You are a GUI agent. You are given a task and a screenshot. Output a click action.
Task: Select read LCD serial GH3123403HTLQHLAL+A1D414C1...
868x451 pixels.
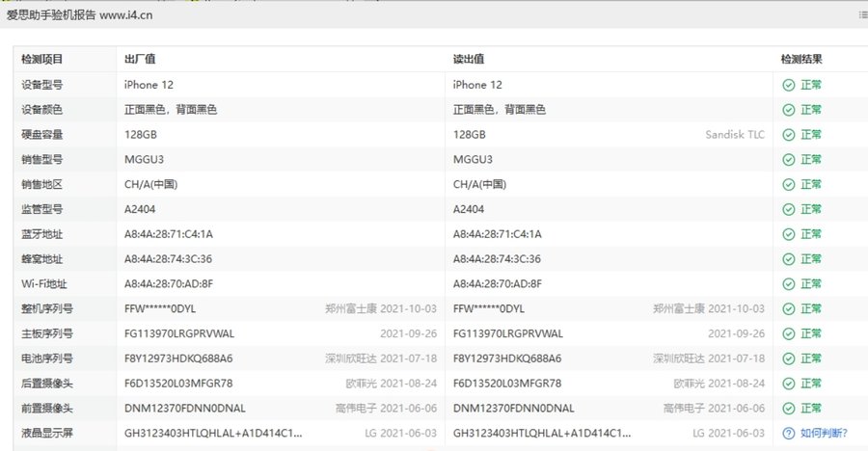point(542,434)
